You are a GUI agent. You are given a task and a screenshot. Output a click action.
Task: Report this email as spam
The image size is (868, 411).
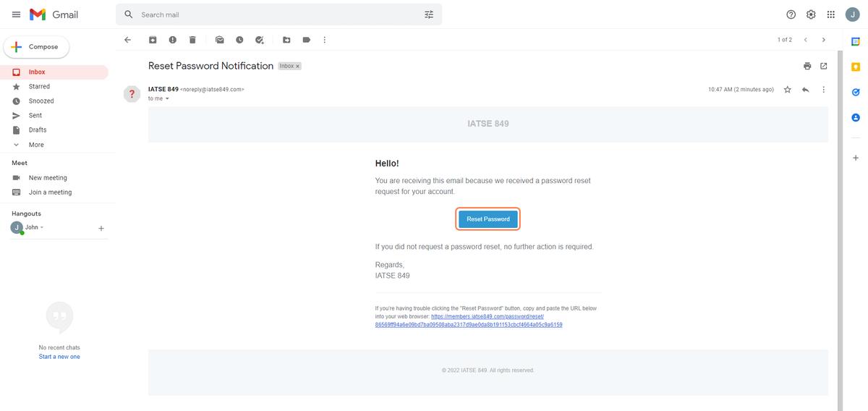pos(172,40)
